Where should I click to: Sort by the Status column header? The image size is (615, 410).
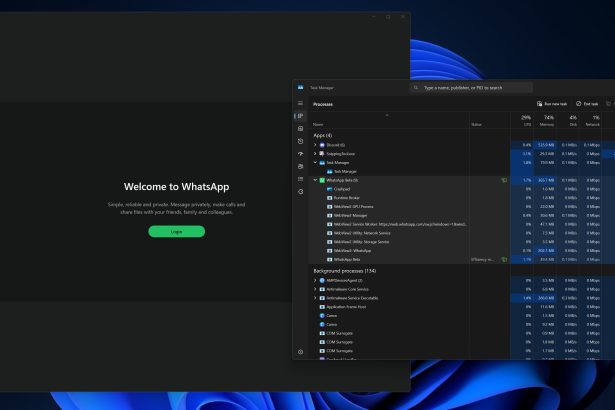click(476, 125)
